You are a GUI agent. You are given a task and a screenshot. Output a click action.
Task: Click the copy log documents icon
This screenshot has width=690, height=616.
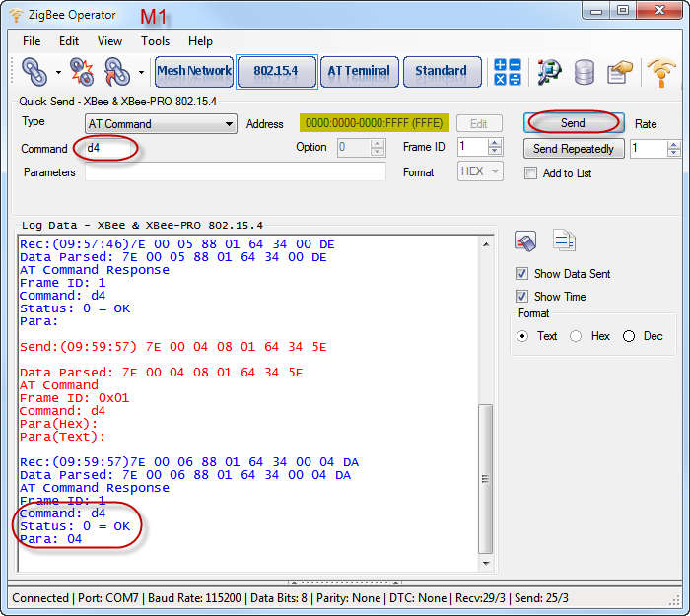tap(564, 240)
